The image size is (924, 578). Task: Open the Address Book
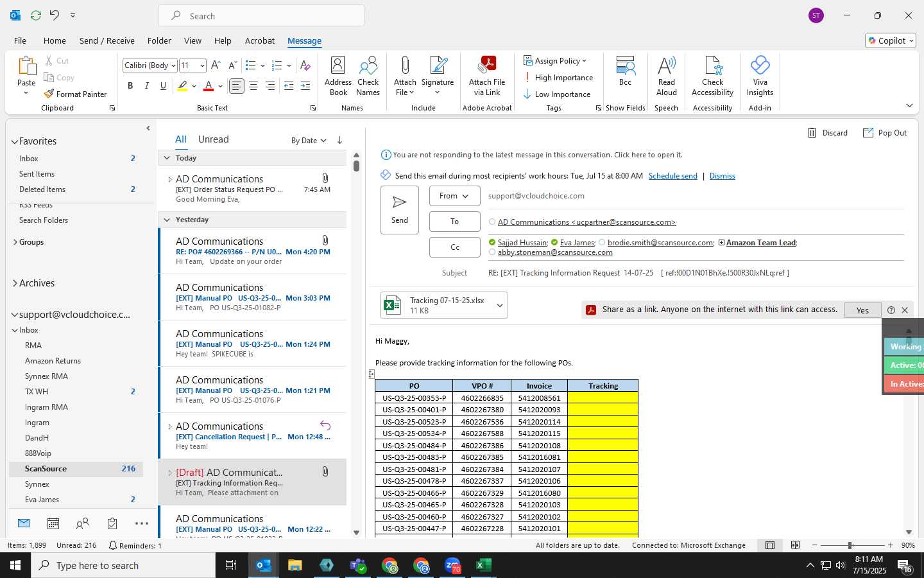338,76
